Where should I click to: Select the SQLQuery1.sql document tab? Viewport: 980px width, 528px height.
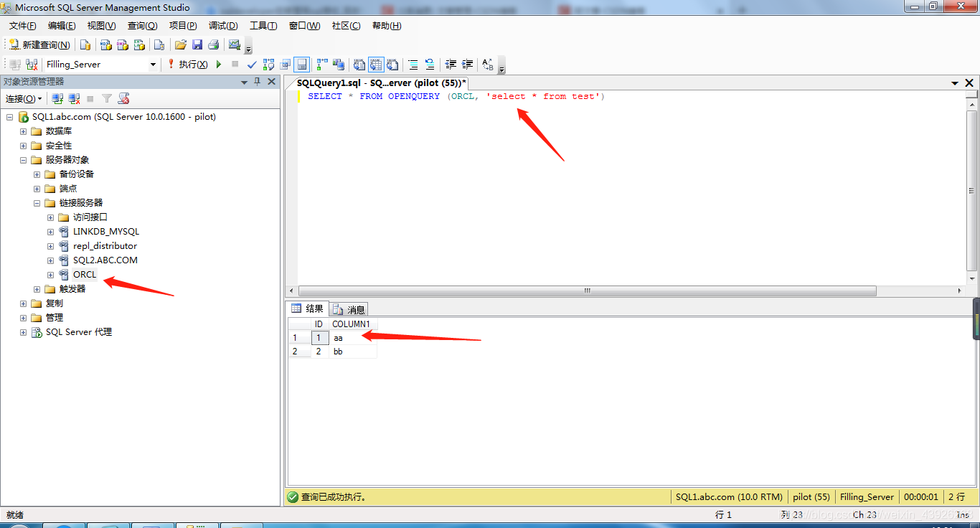[x=381, y=83]
